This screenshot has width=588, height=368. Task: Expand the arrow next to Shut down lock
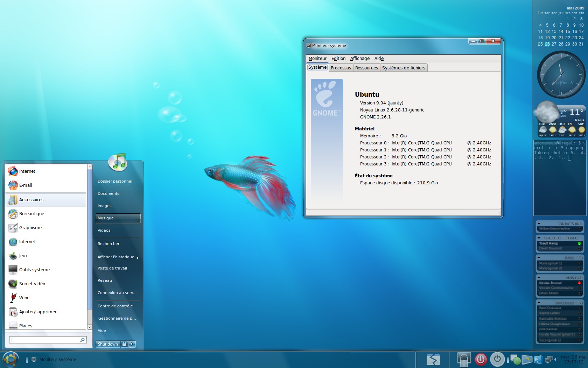132,344
